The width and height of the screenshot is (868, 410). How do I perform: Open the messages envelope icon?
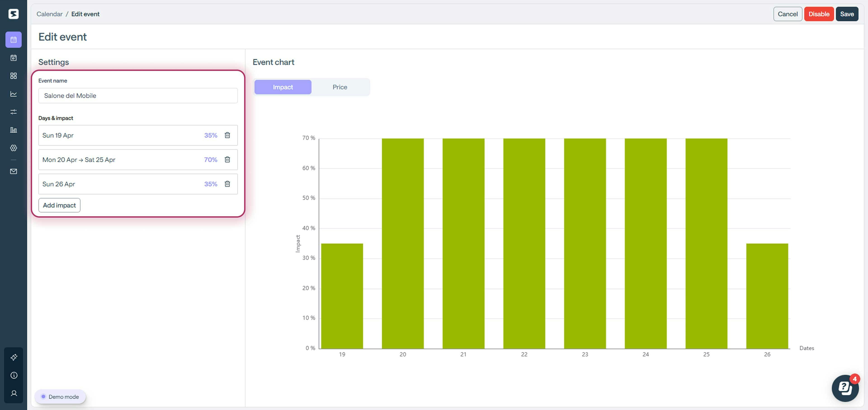14,171
